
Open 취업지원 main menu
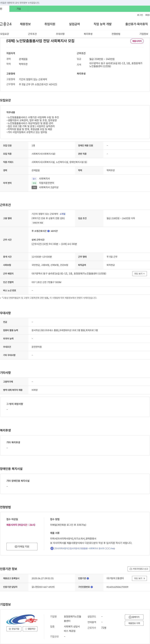click(x=50, y=24)
